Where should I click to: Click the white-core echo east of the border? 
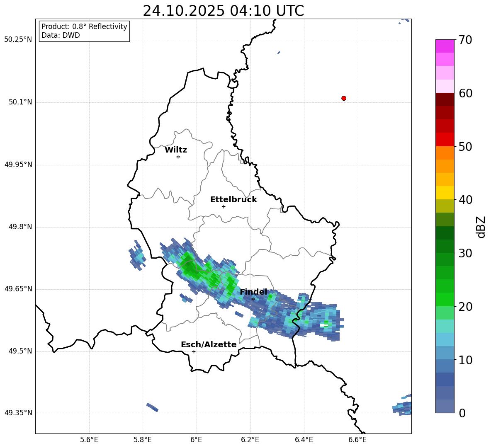click(325, 325)
